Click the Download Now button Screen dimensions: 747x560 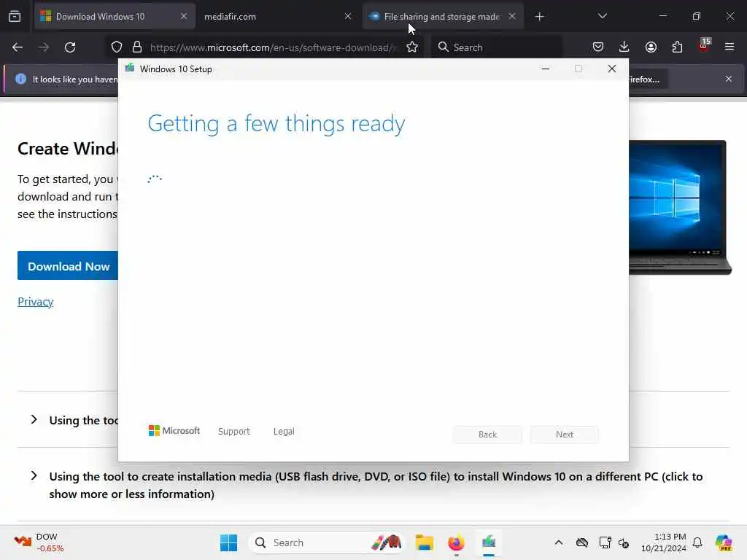(68, 265)
